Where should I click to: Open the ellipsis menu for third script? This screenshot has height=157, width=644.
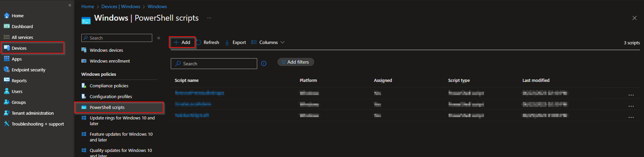pyautogui.click(x=631, y=117)
